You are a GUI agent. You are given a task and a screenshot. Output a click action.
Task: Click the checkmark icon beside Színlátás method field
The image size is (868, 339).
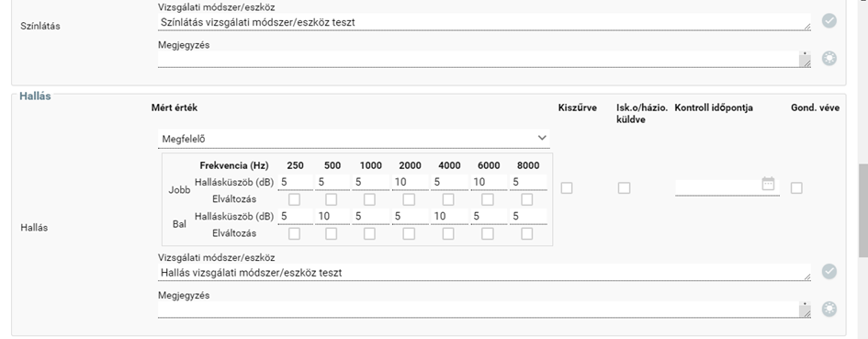click(829, 21)
